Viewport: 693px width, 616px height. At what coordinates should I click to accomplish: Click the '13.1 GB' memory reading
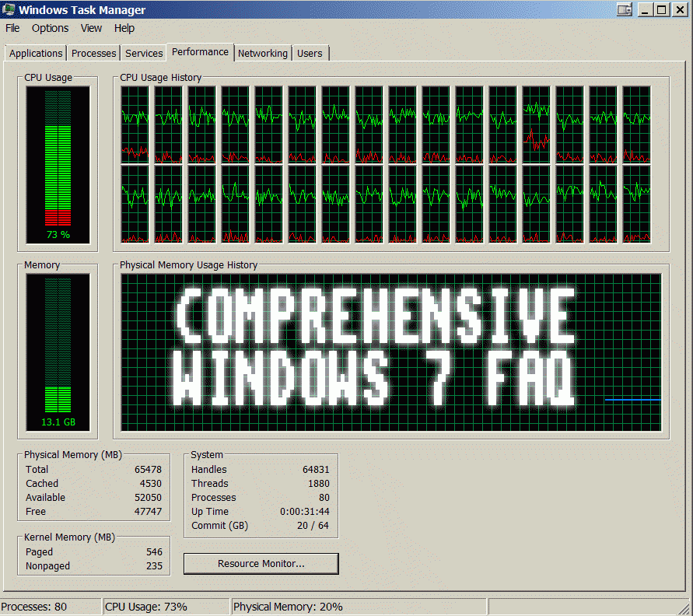click(x=58, y=422)
